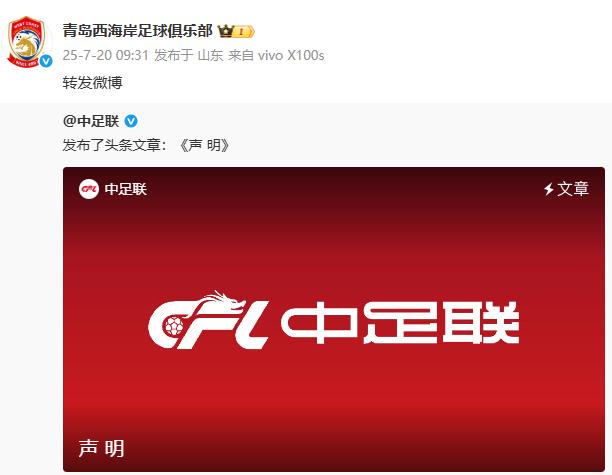
Task: Click the 发布了头条文章 text line
Action: tap(114, 145)
